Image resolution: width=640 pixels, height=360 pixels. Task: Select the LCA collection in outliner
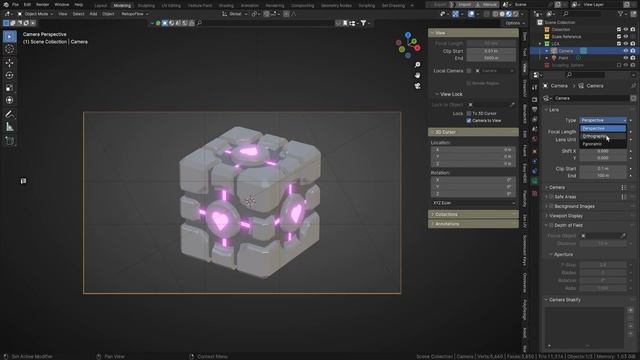(x=556, y=44)
